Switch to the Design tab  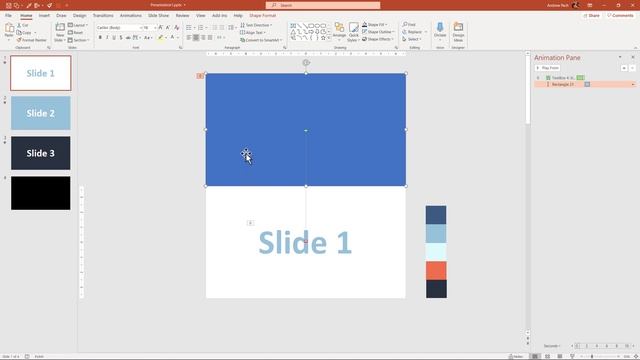tap(80, 16)
